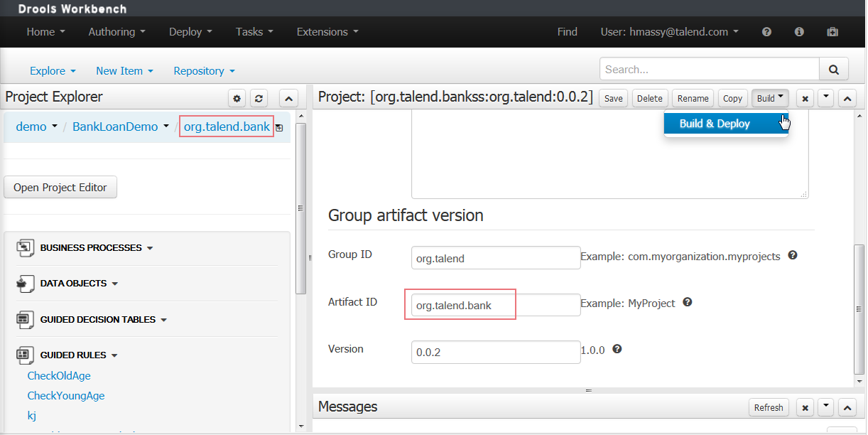The height and width of the screenshot is (435, 868).
Task: Select Build & Deploy menu option
Action: (715, 124)
